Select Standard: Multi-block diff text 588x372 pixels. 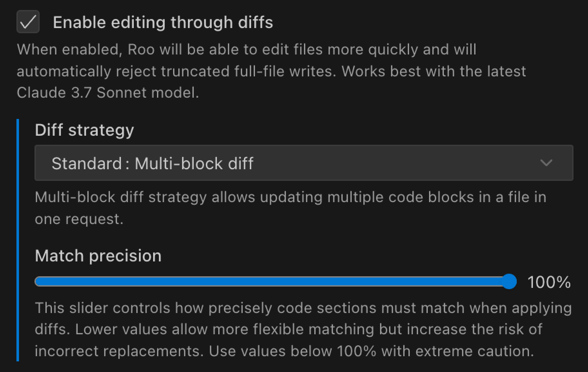(153, 163)
